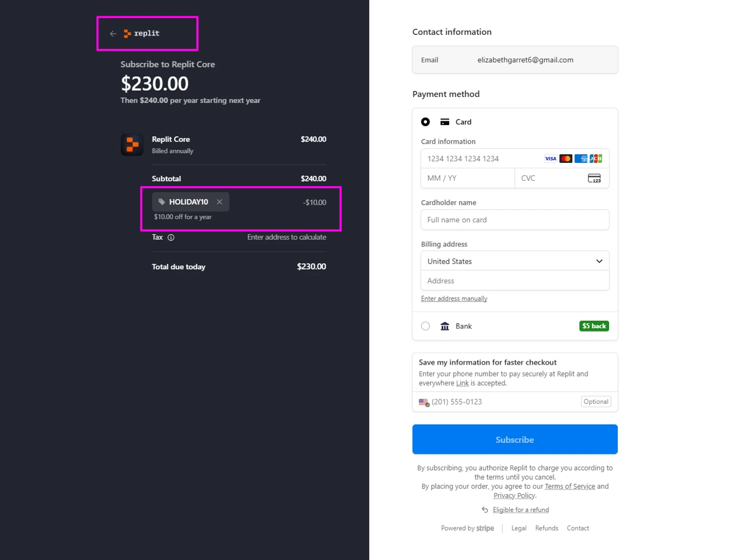Open the Terms of Service link
The width and height of the screenshot is (738, 560).
pyautogui.click(x=570, y=486)
